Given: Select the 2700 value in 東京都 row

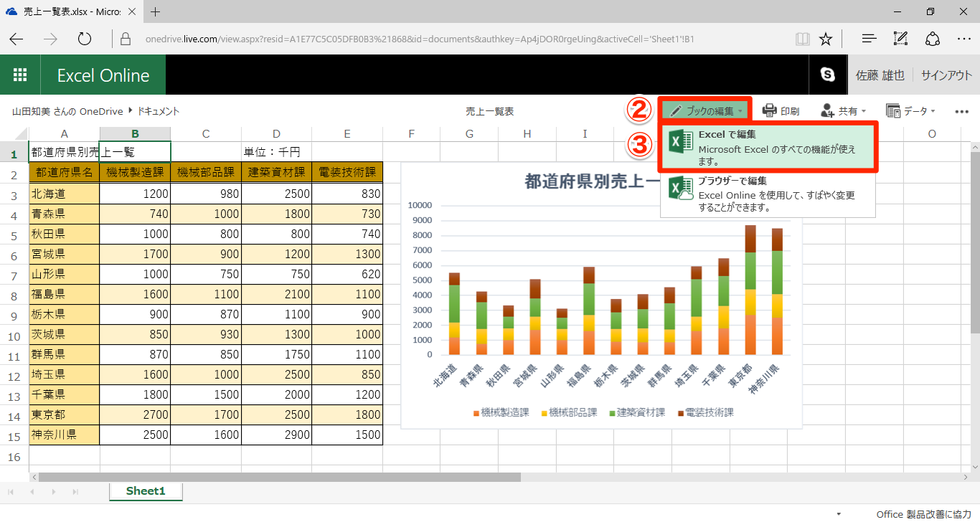Looking at the screenshot, I should pos(135,414).
